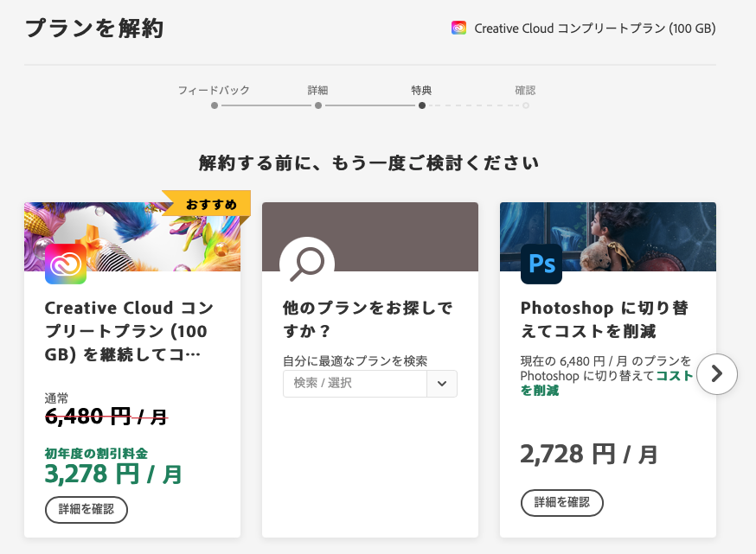Go to the フィードバック step
756x554 pixels.
pyautogui.click(x=214, y=105)
